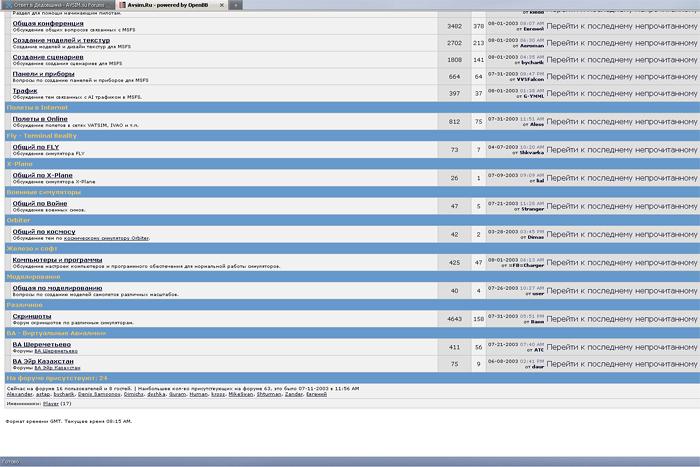The height and width of the screenshot is (467, 700).
Task: Go to last unread in Общий по FLY row
Action: point(621,150)
